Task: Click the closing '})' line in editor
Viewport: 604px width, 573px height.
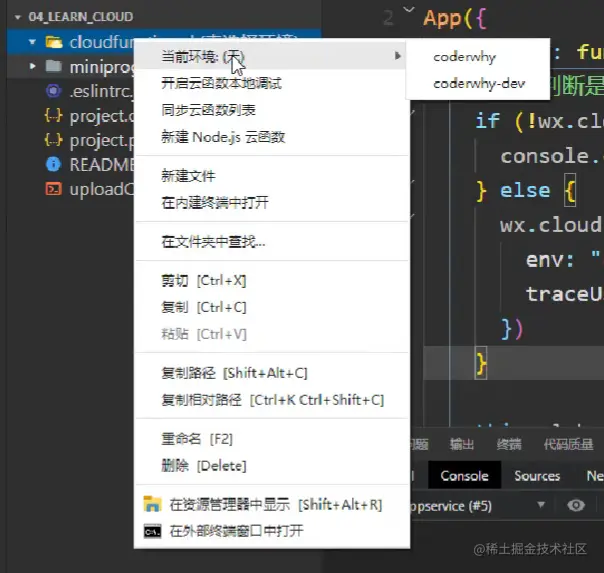Action: pyautogui.click(x=512, y=329)
